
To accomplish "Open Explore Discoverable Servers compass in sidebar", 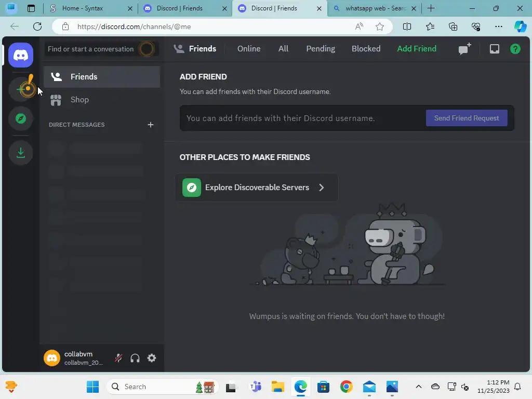I will point(21,119).
